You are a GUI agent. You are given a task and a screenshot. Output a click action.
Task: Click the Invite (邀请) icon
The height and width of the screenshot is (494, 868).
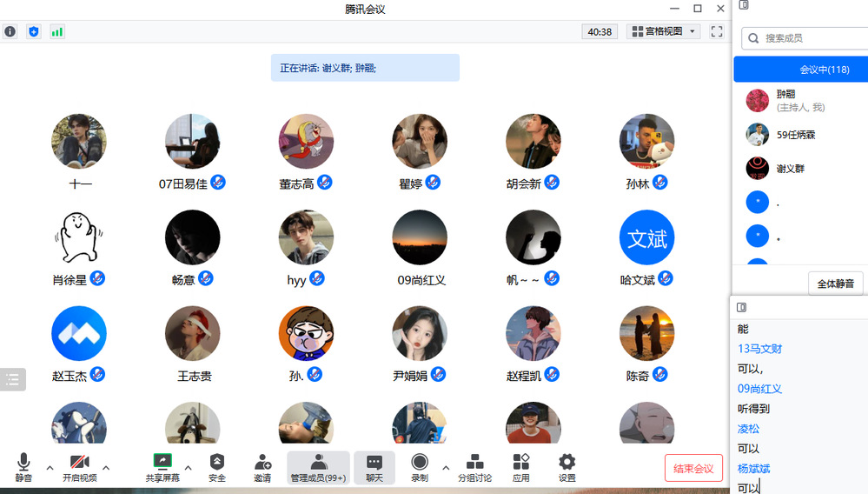click(x=262, y=468)
